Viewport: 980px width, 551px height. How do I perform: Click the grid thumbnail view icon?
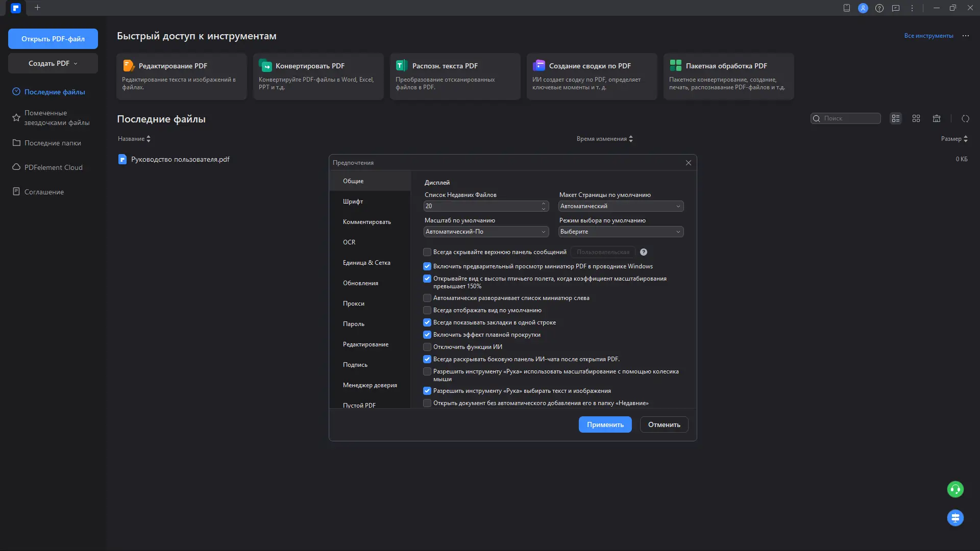[916, 118]
